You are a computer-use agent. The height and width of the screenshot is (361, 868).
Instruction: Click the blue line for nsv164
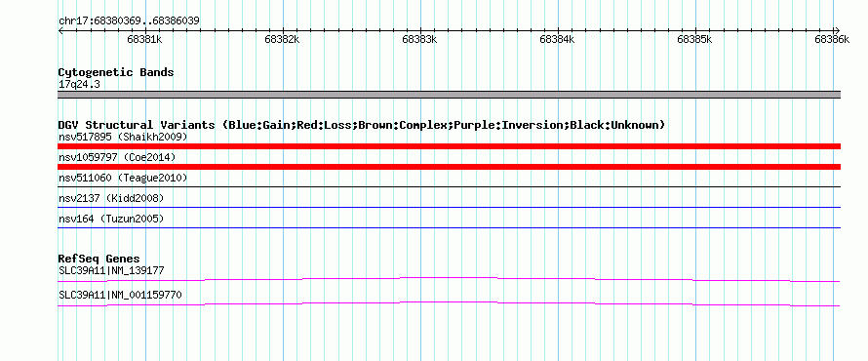pos(449,227)
